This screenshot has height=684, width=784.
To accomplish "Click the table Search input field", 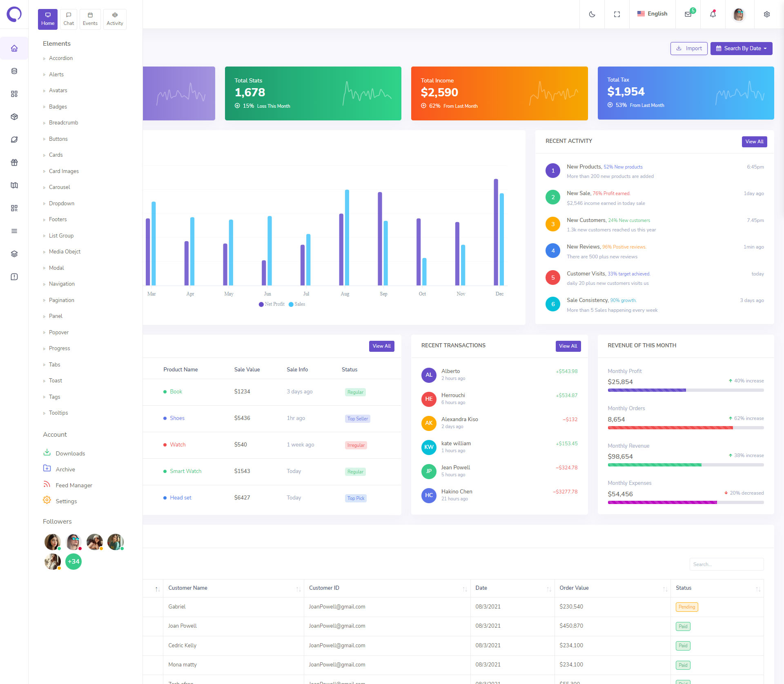I will pyautogui.click(x=726, y=564).
